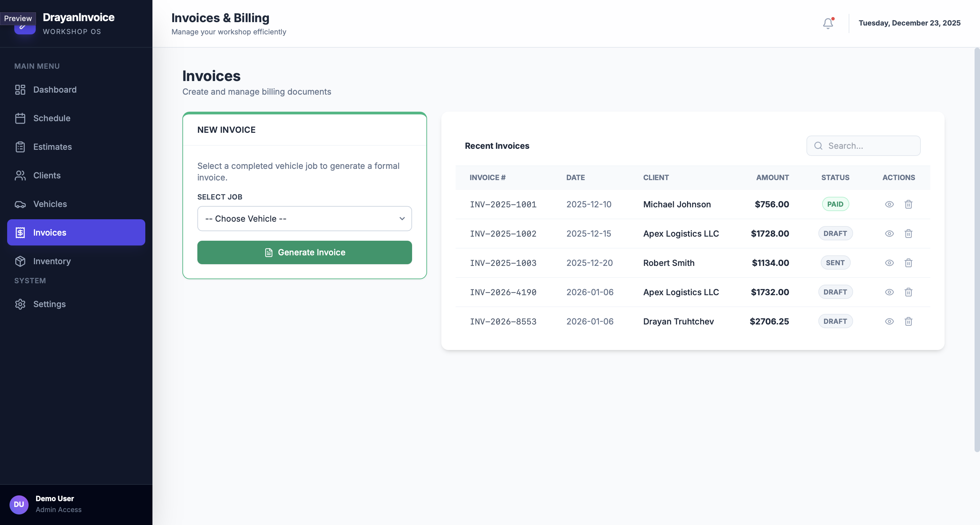The height and width of the screenshot is (525, 980).
Task: Click amount $1728.00
Action: click(770, 234)
